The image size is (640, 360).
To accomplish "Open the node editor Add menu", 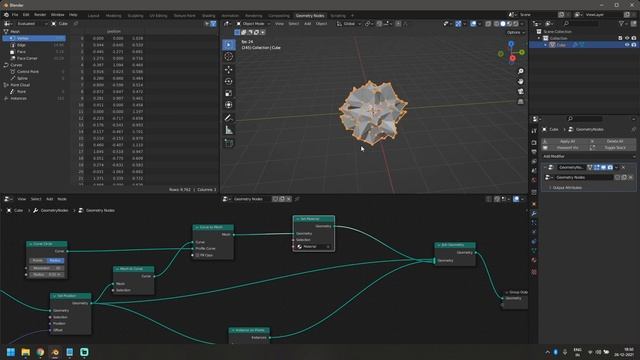I will [49, 199].
